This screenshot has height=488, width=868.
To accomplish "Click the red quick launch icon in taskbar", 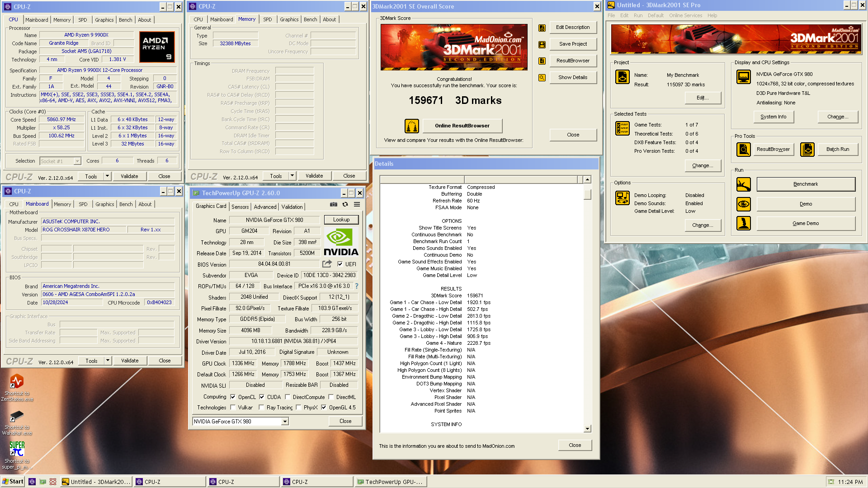I will [x=53, y=482].
